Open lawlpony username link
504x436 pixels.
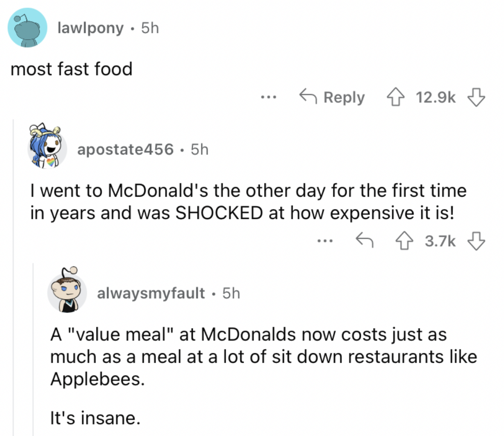(90, 28)
